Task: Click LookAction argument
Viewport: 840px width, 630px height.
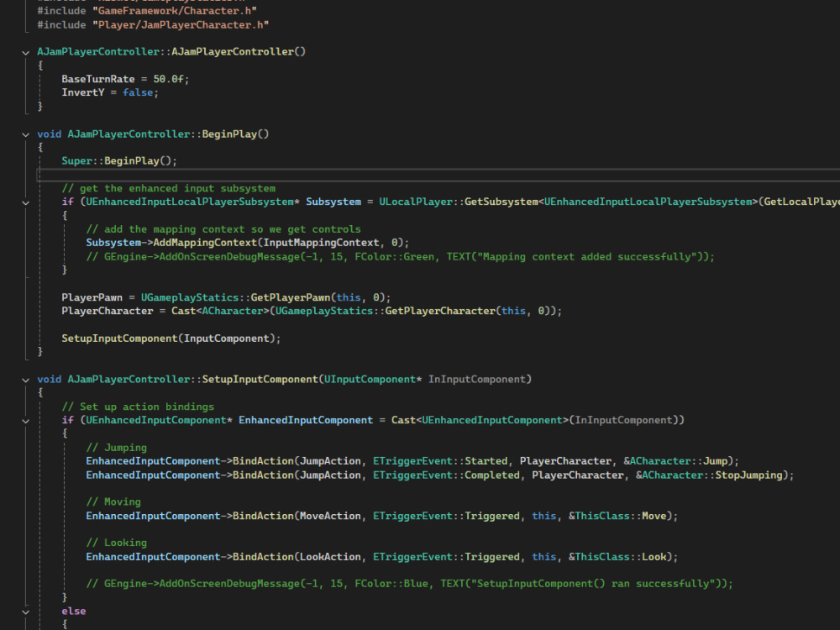Action: pos(330,557)
